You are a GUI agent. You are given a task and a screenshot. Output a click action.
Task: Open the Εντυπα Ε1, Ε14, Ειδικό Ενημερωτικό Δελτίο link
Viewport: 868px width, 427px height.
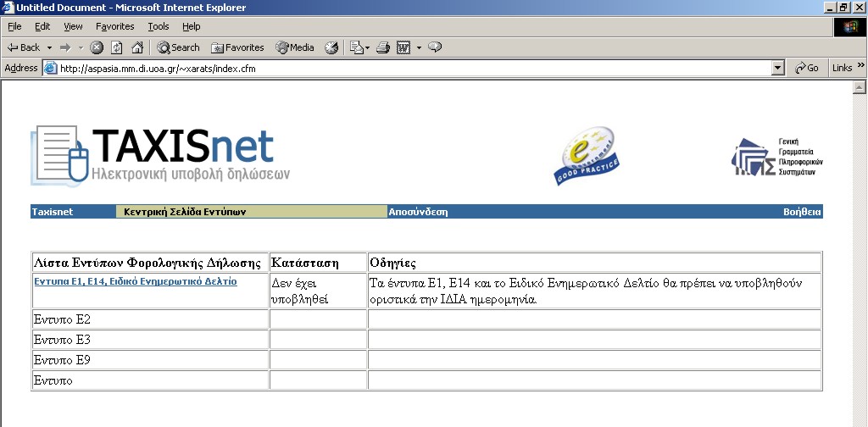[x=136, y=281]
